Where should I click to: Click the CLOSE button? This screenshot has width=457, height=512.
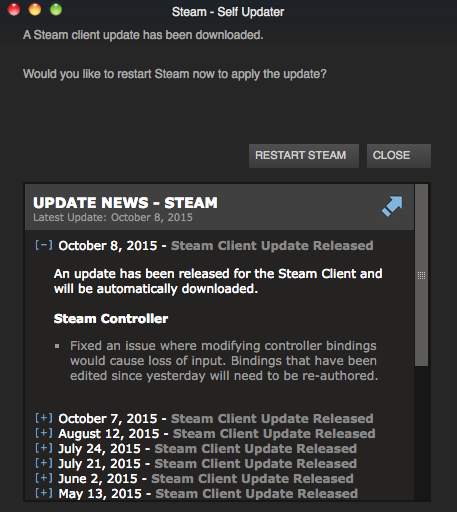[x=399, y=156]
